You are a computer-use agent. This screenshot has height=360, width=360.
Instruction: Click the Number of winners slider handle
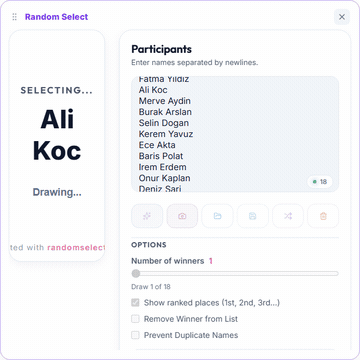(x=136, y=274)
